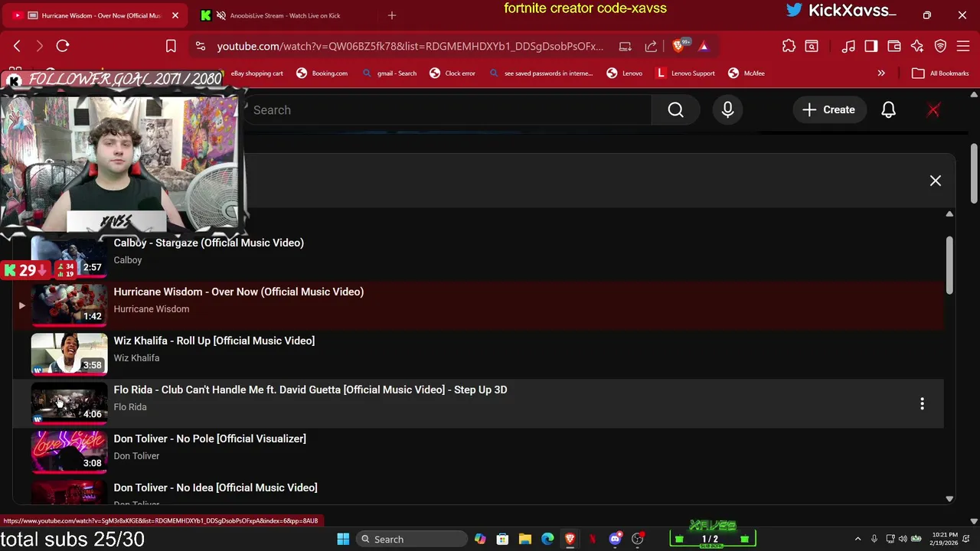980x551 pixels.
Task: Open more options for Flo Rida video
Action: point(922,403)
